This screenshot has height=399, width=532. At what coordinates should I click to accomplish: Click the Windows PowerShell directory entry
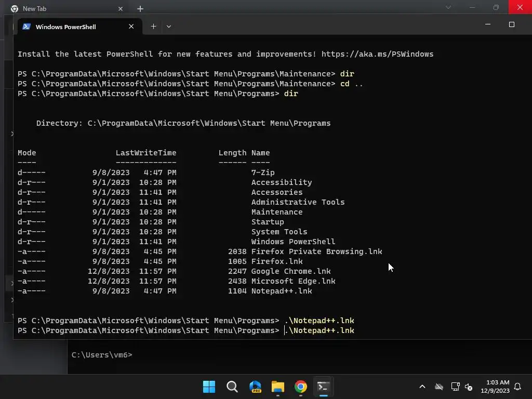pyautogui.click(x=293, y=241)
